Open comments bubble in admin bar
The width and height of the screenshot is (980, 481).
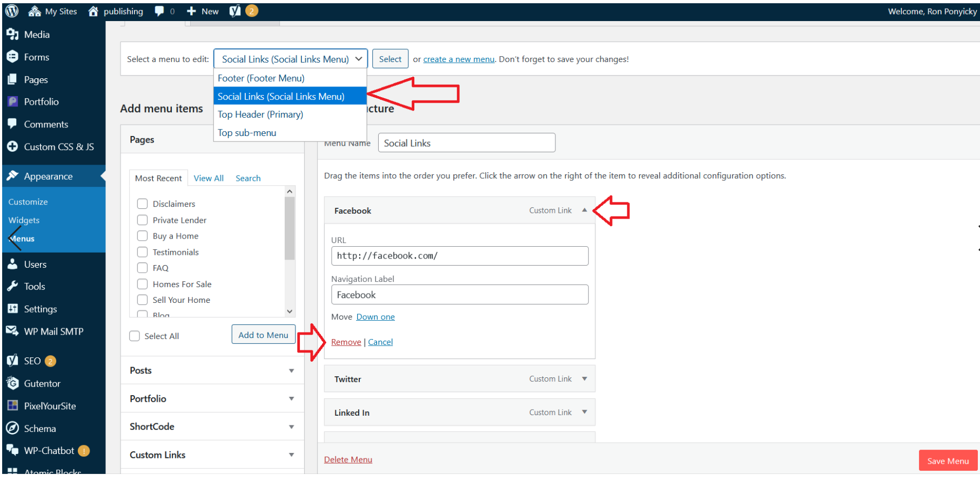tap(159, 11)
